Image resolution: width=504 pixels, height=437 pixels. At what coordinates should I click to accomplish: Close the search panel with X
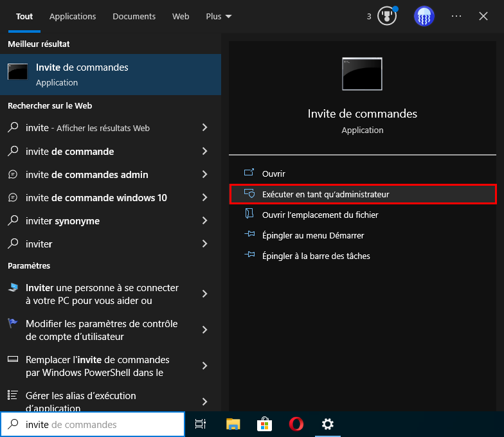(483, 16)
